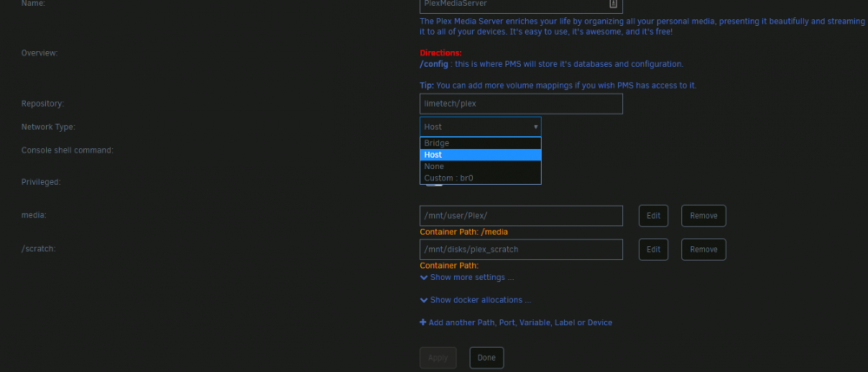Expand Show docker allocations

(476, 300)
